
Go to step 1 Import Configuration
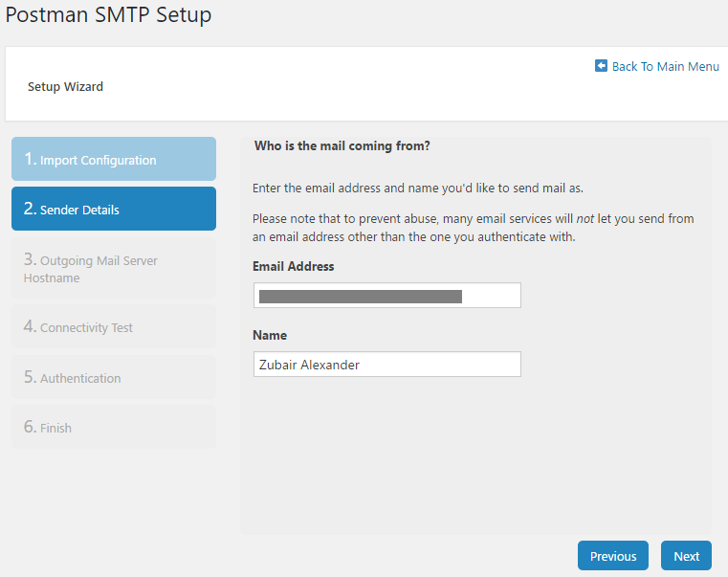coord(114,160)
